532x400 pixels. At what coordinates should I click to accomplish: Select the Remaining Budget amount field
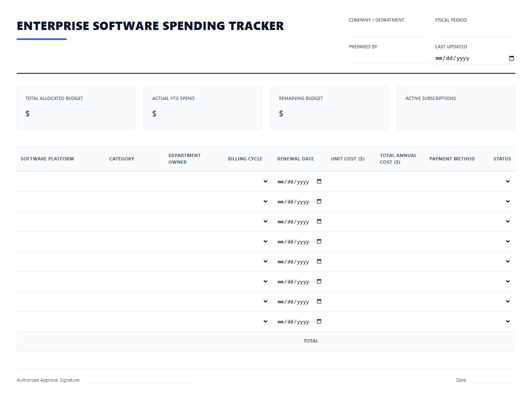click(333, 114)
